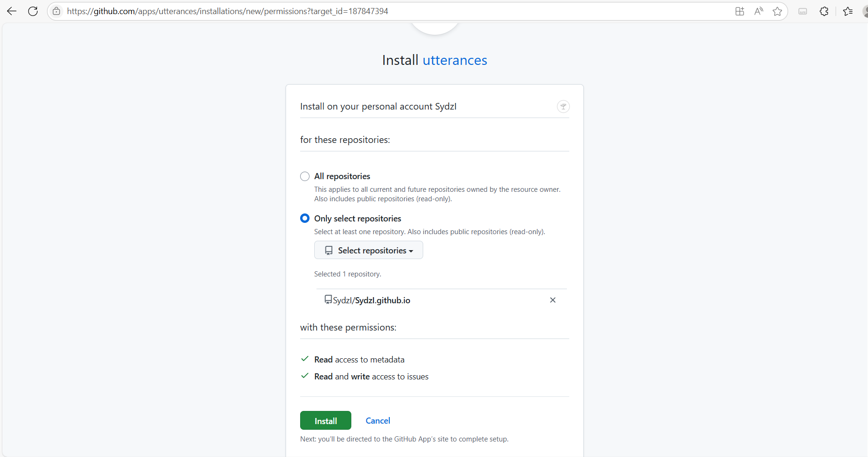This screenshot has height=457, width=868.
Task: Open the Select repositories dropdown
Action: 368,250
